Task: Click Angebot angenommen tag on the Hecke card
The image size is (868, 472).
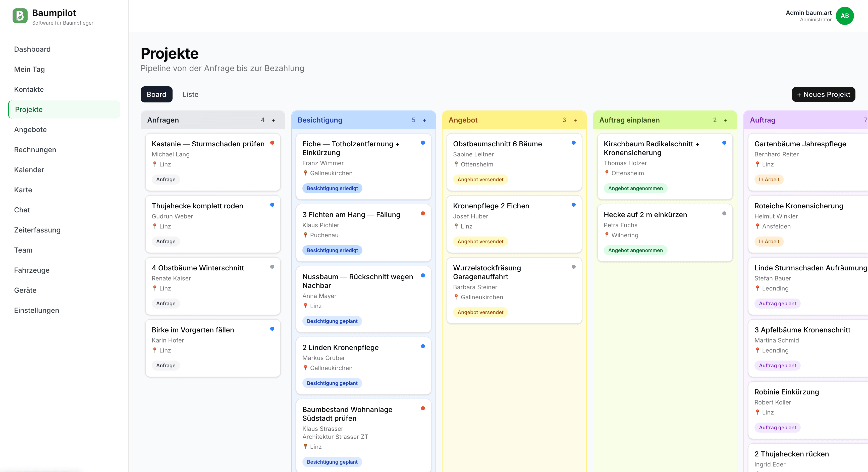Action: [635, 250]
